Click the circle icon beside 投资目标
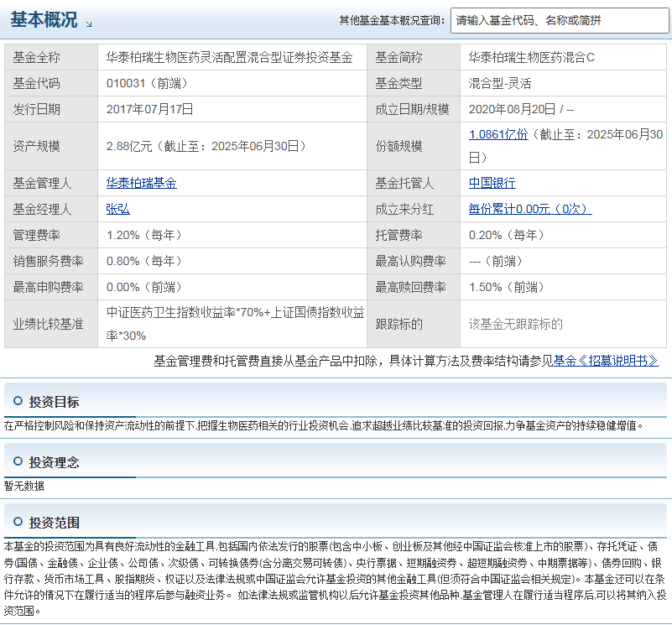Screen dimensions: 672x625 pos(18,401)
